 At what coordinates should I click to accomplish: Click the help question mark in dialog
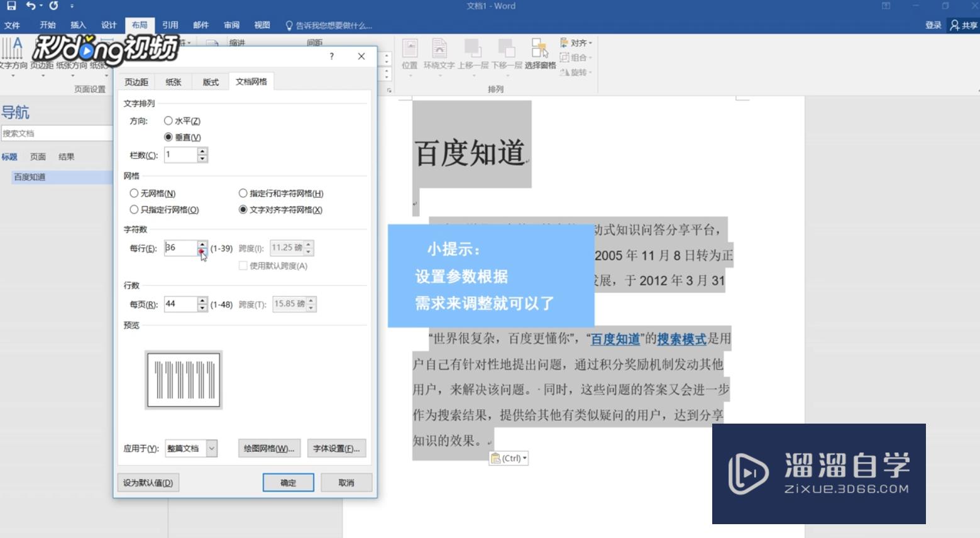click(331, 57)
